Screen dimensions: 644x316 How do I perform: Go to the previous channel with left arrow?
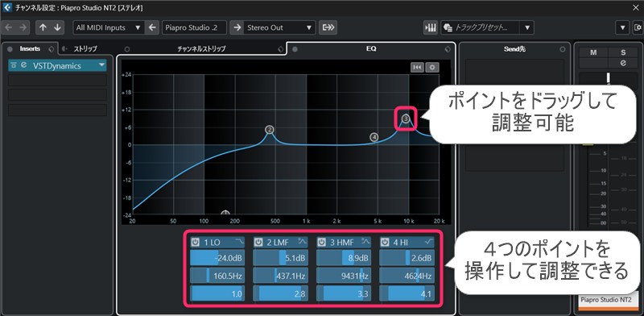9,27
